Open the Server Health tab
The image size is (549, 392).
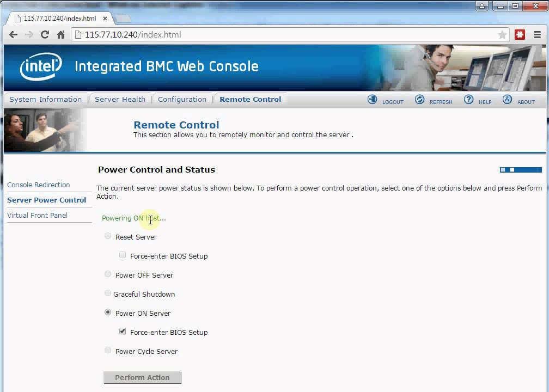point(120,100)
